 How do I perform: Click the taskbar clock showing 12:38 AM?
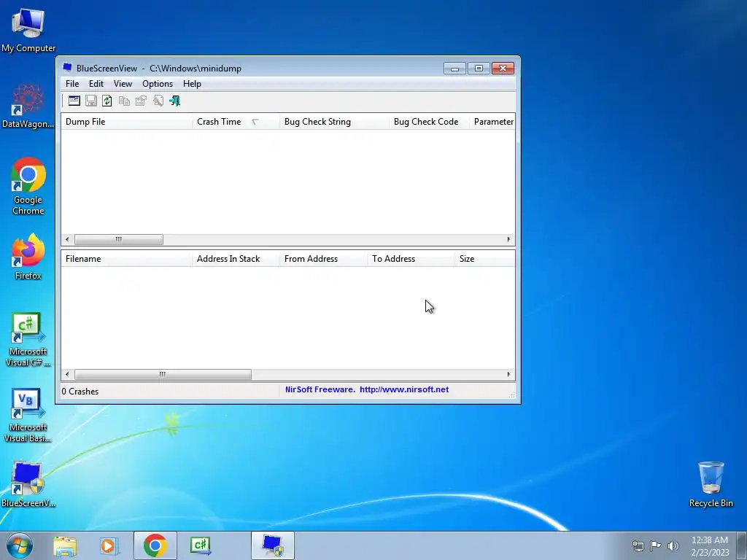point(710,545)
